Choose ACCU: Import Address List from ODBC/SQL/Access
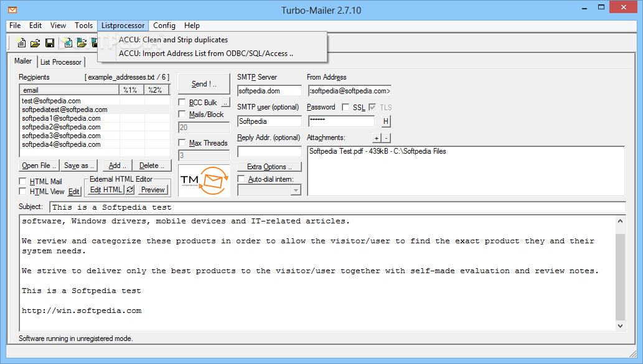The width and height of the screenshot is (643, 364). click(212, 54)
